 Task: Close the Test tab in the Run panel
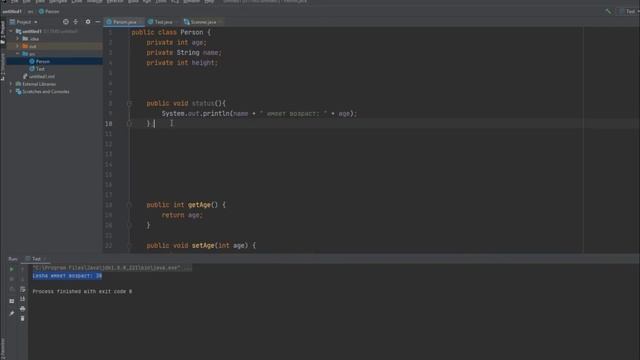(x=45, y=259)
